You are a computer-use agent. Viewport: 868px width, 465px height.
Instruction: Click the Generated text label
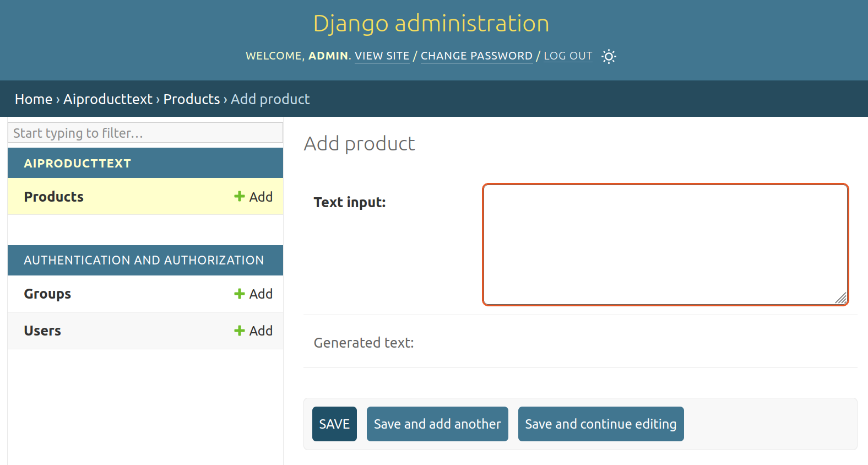click(364, 343)
